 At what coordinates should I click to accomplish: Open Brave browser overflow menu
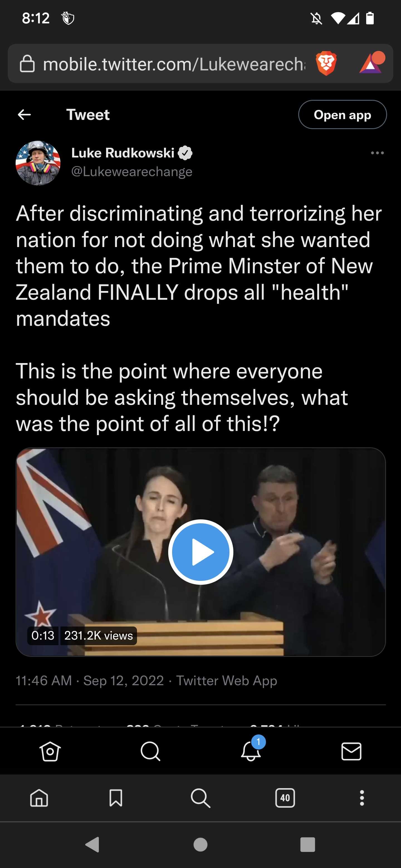click(x=362, y=798)
